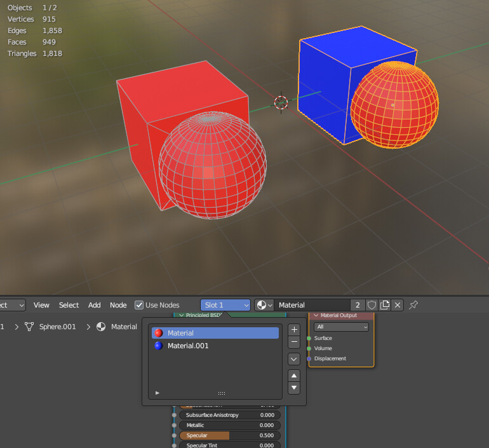This screenshot has width=489, height=448.
Task: Open the All target dropdown in Material Output
Action: click(x=341, y=327)
